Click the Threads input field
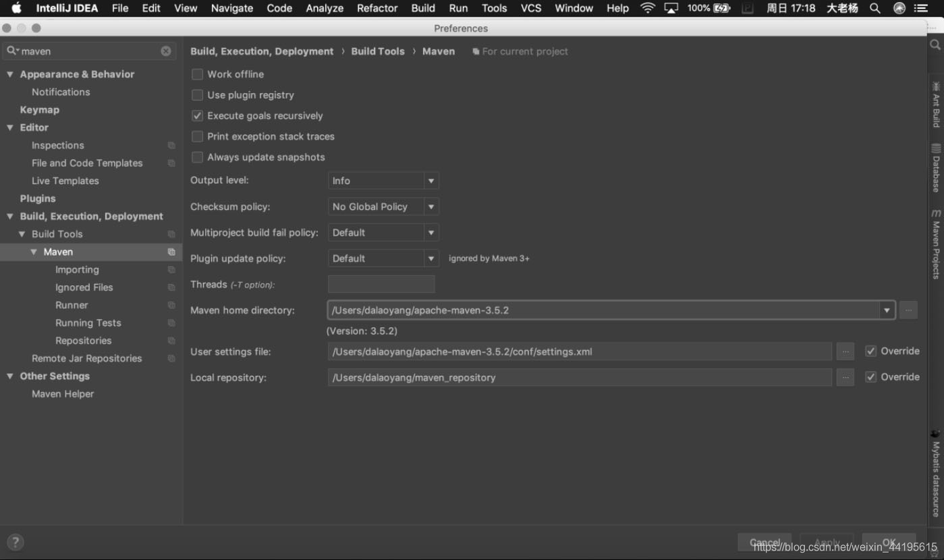This screenshot has height=560, width=944. click(381, 284)
